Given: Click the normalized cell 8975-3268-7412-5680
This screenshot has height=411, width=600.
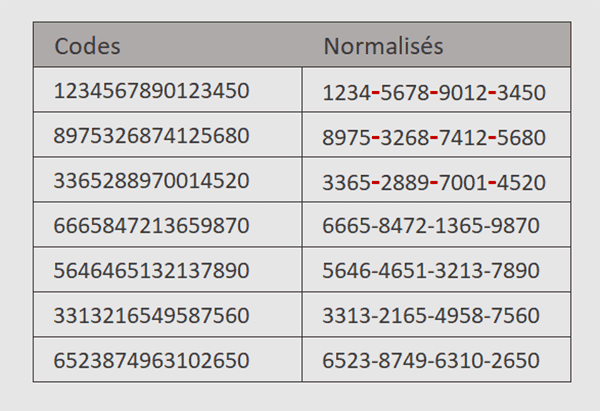Looking at the screenshot, I should tap(434, 138).
